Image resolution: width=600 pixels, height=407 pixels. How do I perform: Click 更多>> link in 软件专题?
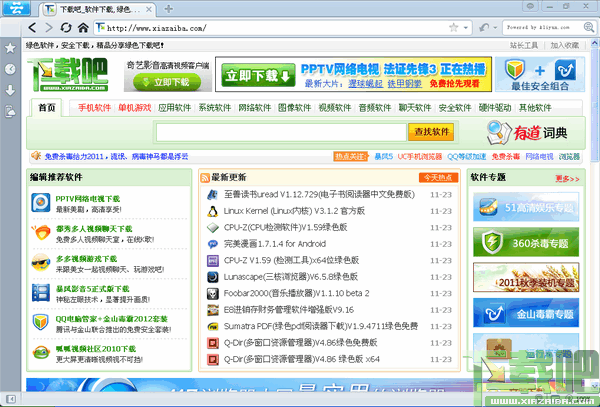pyautogui.click(x=567, y=179)
